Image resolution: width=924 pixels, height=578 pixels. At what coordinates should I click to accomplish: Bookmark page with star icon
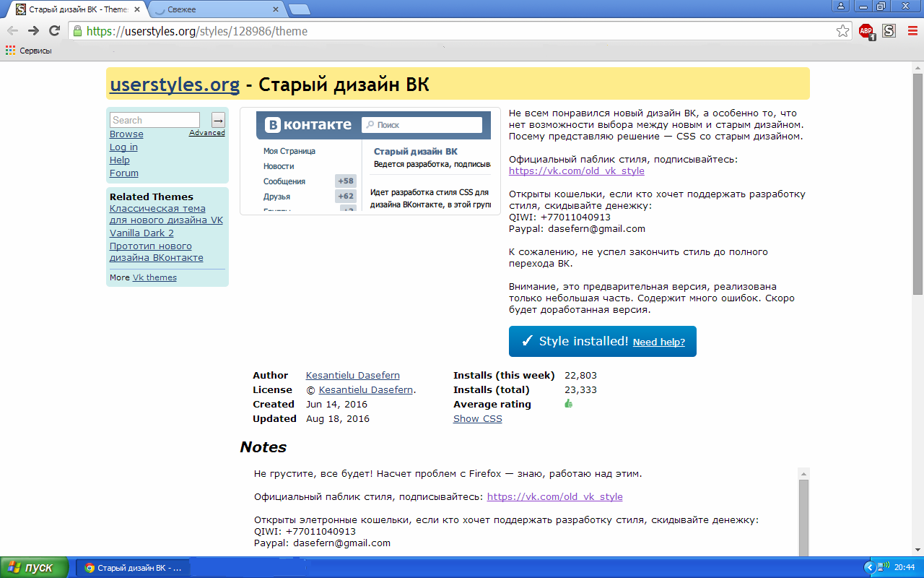coord(842,31)
